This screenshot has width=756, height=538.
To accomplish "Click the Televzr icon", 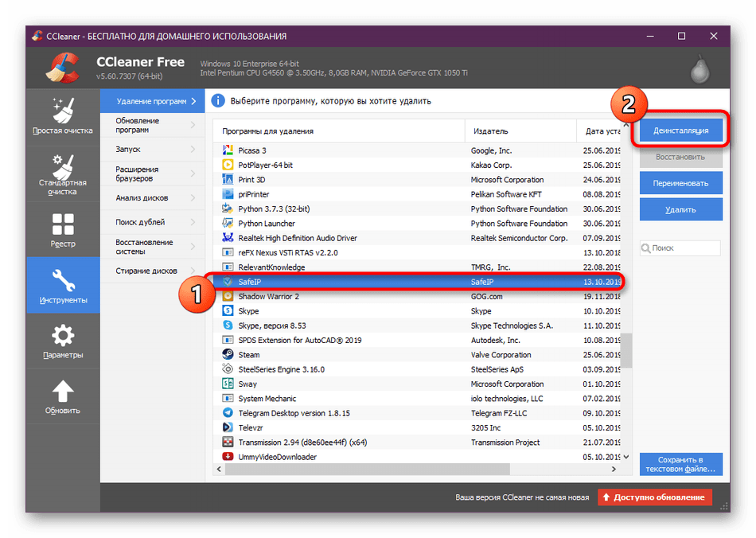I will 228,427.
